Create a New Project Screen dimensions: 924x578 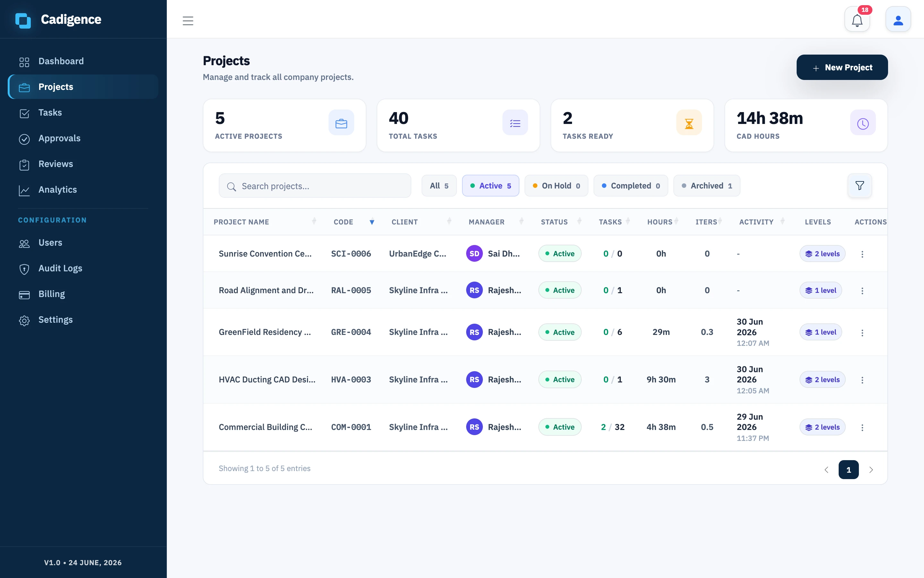point(842,67)
